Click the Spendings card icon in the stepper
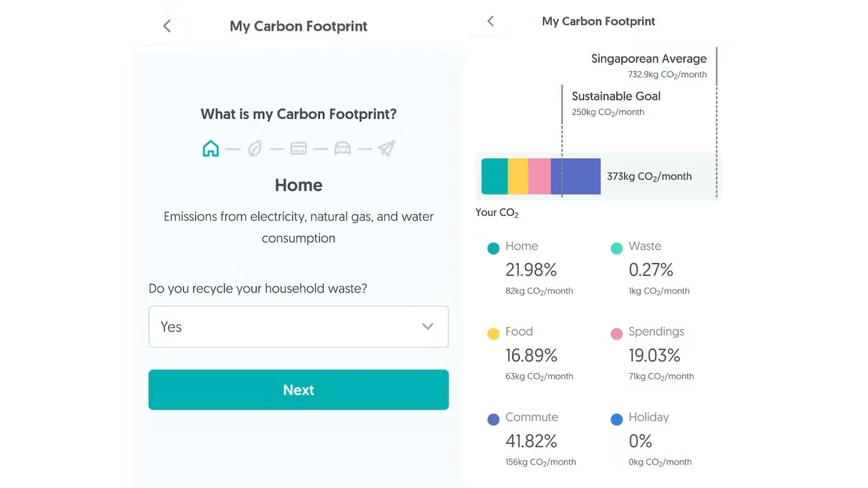The image size is (868, 488). click(x=299, y=148)
